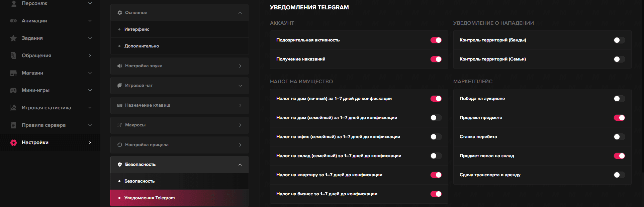Toggle the Контроль территорий (Банды) switch
Viewport: 644px width, 207px height.
619,40
